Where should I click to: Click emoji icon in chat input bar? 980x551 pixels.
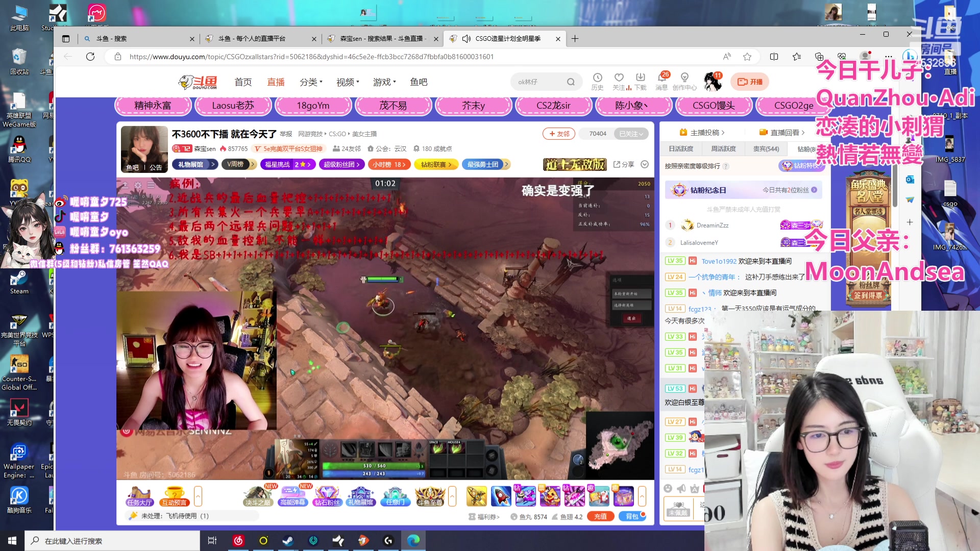[x=668, y=489]
